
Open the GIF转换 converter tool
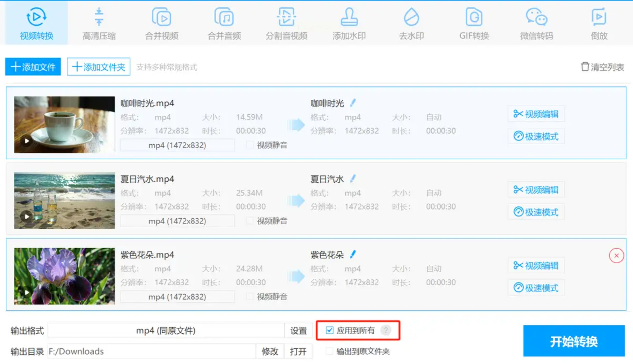tap(474, 24)
